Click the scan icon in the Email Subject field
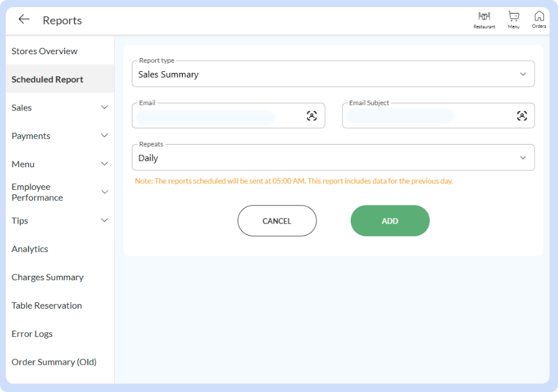Image resolution: width=558 pixels, height=392 pixels. click(x=523, y=116)
